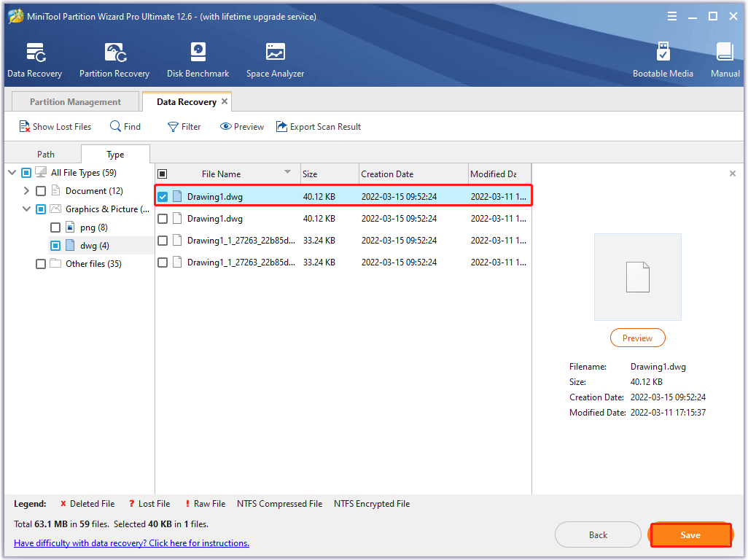Export the scan result

click(x=319, y=126)
